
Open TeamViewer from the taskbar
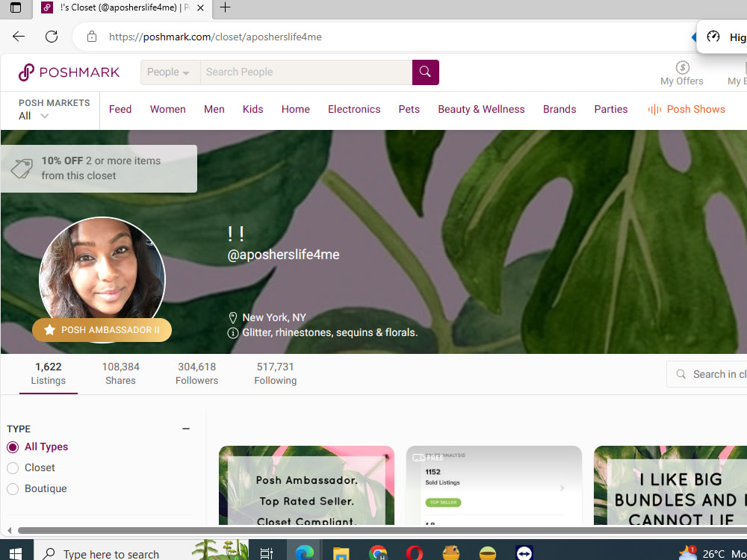pyautogui.click(x=524, y=553)
